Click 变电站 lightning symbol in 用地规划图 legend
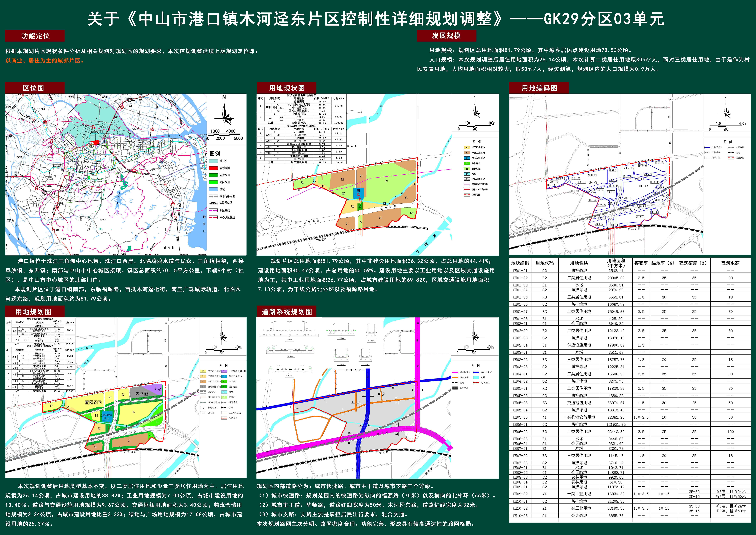The image size is (756, 535). 203,413
